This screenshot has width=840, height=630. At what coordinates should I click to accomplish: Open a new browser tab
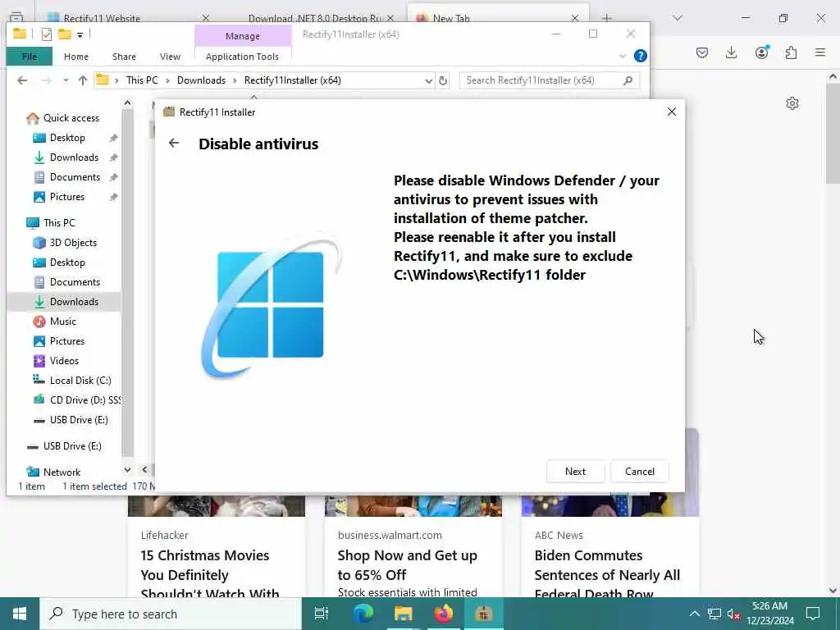coord(607,18)
